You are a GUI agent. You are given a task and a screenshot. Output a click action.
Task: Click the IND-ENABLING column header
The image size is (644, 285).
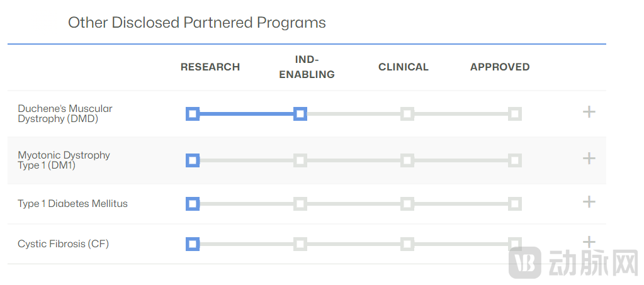[x=307, y=67]
